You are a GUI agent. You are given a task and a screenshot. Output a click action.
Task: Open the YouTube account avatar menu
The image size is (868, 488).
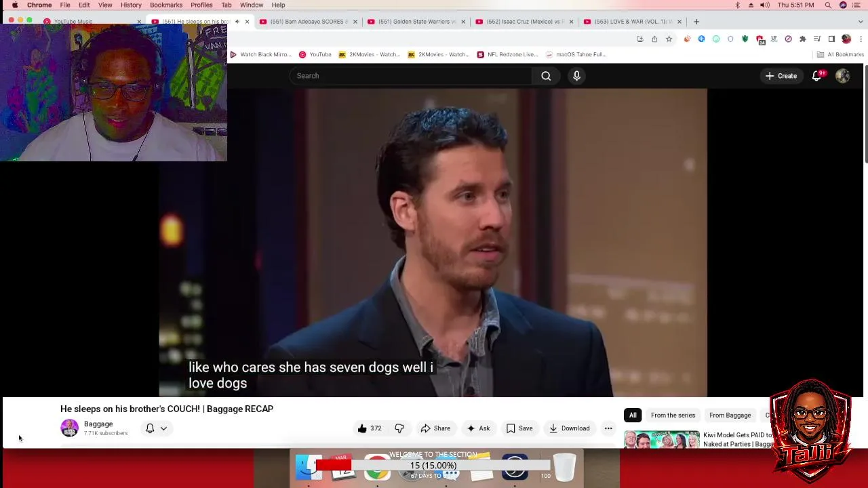tap(842, 76)
